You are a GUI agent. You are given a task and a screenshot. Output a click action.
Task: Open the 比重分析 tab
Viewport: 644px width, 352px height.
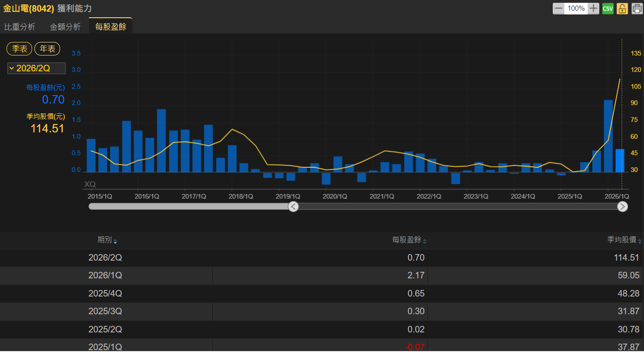(20, 27)
